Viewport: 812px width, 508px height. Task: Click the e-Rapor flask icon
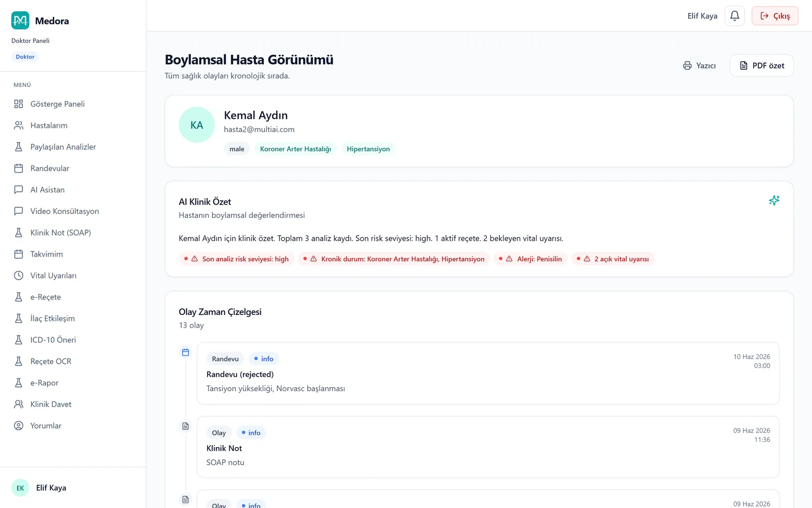point(19,383)
